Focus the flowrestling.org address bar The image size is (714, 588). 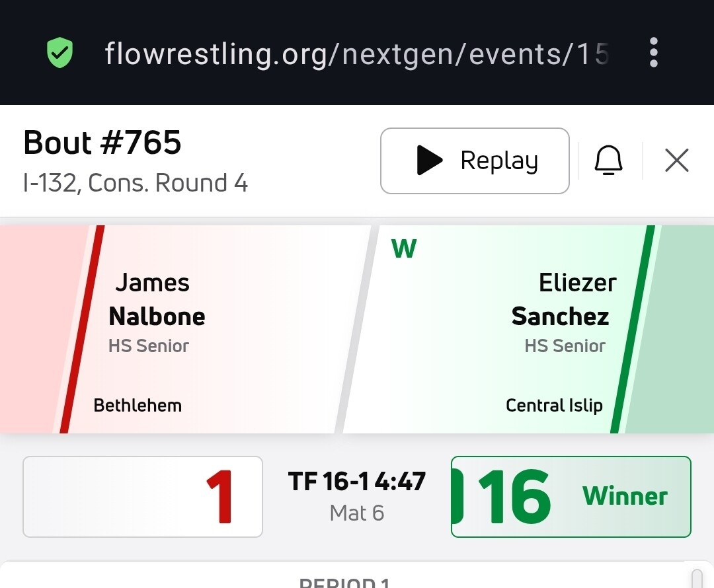(356, 53)
